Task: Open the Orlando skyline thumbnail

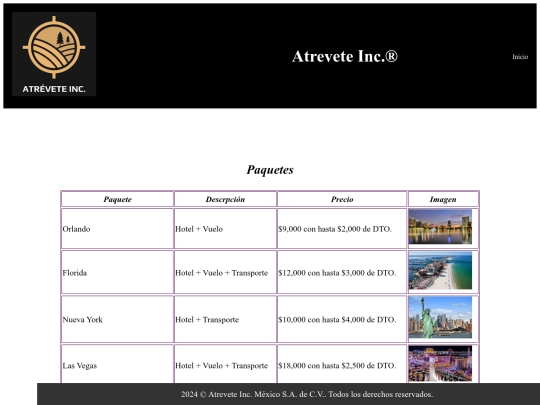Action: click(440, 227)
